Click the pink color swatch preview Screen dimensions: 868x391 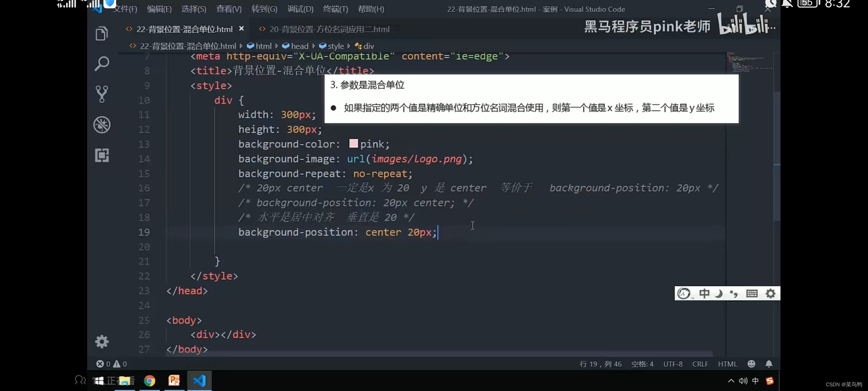[x=353, y=144]
